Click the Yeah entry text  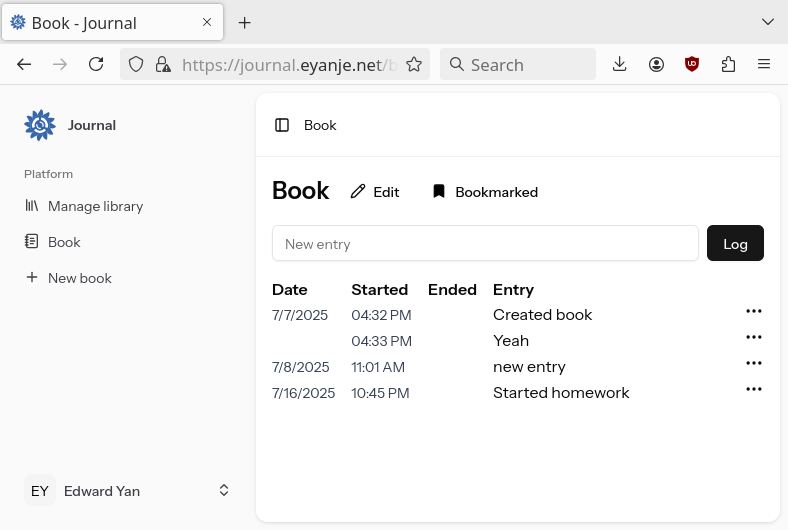pyautogui.click(x=511, y=341)
